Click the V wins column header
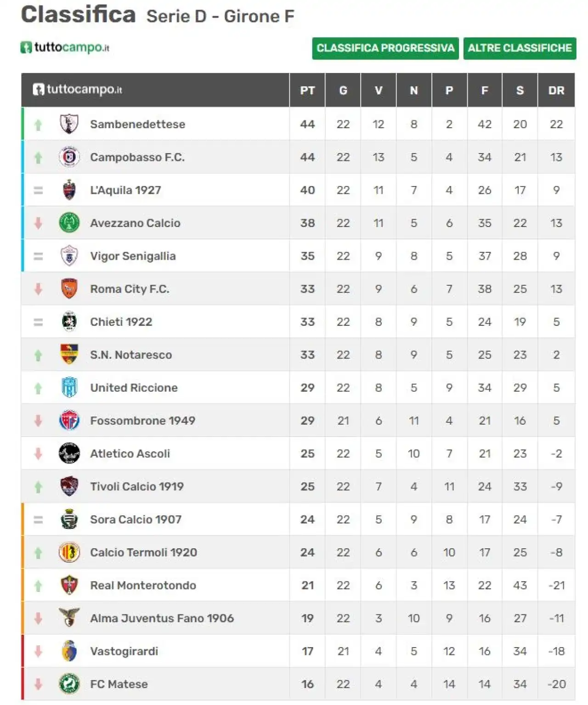This screenshot has width=588, height=705. click(x=379, y=91)
